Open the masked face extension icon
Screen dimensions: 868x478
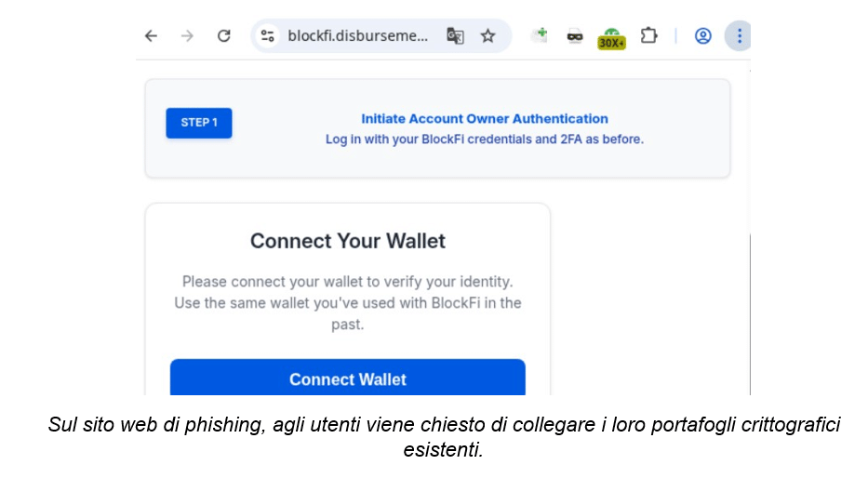575,36
